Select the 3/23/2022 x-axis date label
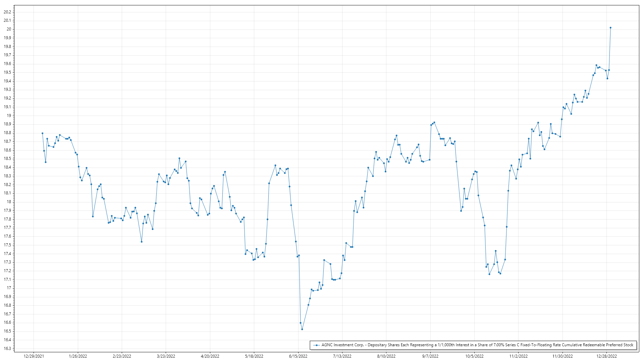The image size is (644, 362). point(166,356)
